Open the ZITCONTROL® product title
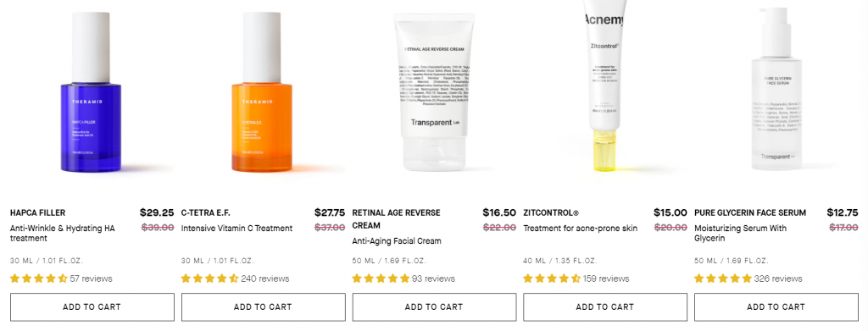868x331 pixels. click(x=551, y=212)
